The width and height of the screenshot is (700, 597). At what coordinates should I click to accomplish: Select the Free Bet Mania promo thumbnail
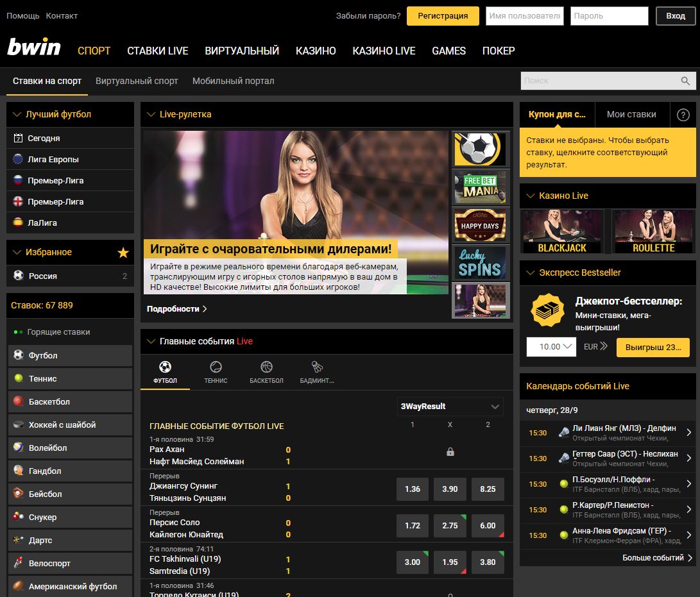[481, 187]
